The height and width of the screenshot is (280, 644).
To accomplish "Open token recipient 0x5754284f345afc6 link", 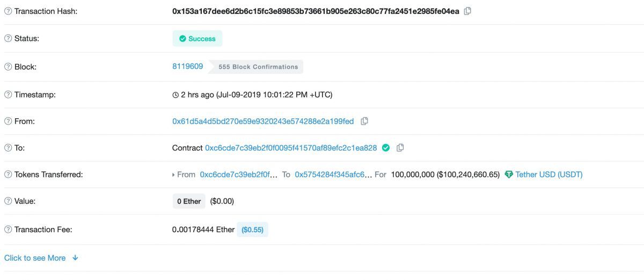I will tap(333, 175).
